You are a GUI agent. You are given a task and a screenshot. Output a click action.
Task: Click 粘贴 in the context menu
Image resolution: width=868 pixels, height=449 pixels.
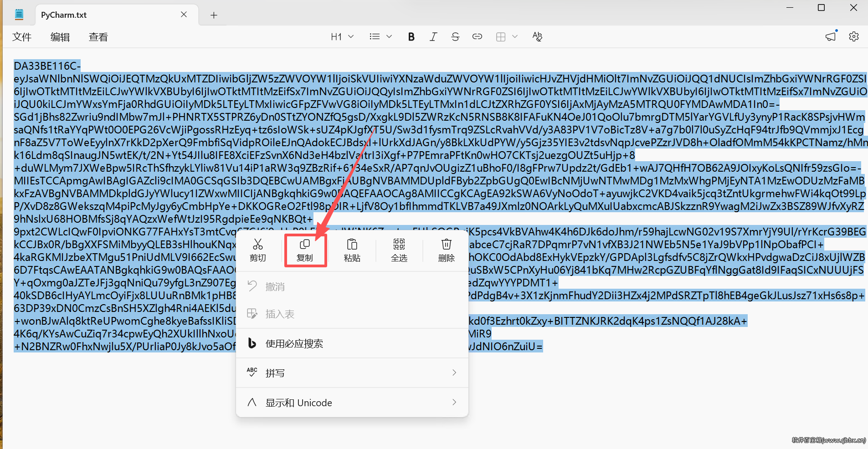pyautogui.click(x=352, y=250)
